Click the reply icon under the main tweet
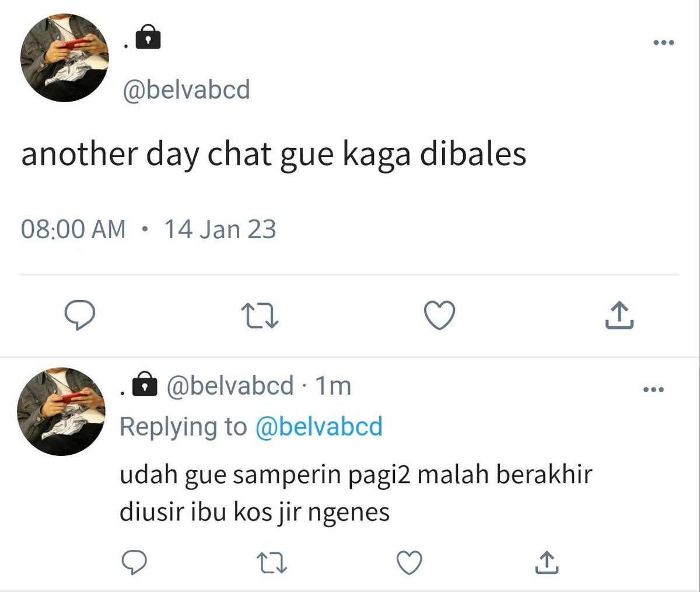This screenshot has height=592, width=700. point(79,316)
